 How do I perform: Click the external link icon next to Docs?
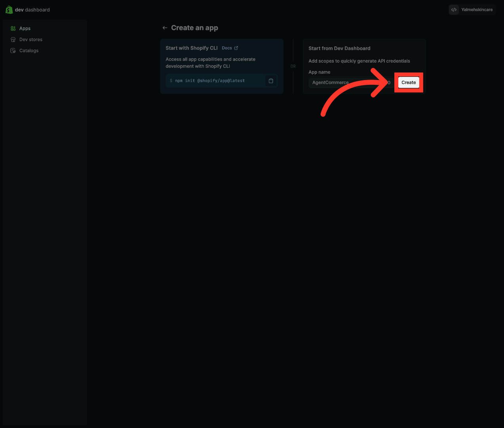(236, 48)
